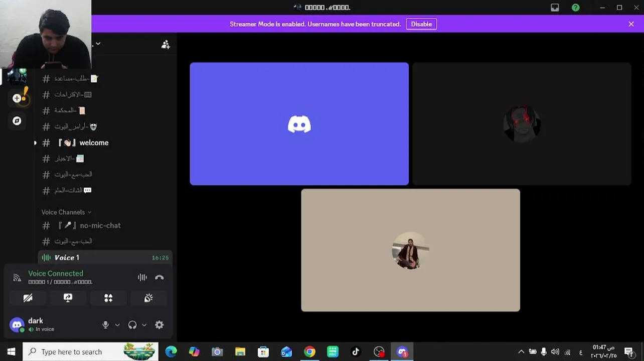
Task: Open the Camera app on taskbar
Action: pyautogui.click(x=217, y=352)
